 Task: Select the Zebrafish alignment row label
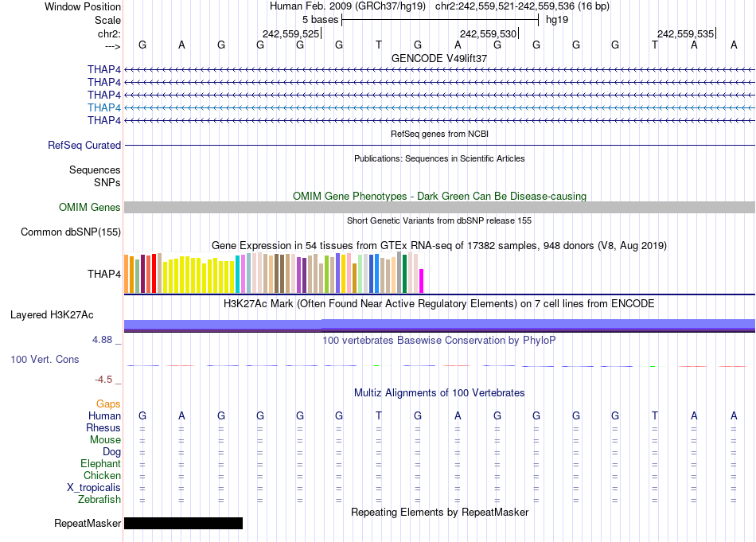tap(99, 499)
